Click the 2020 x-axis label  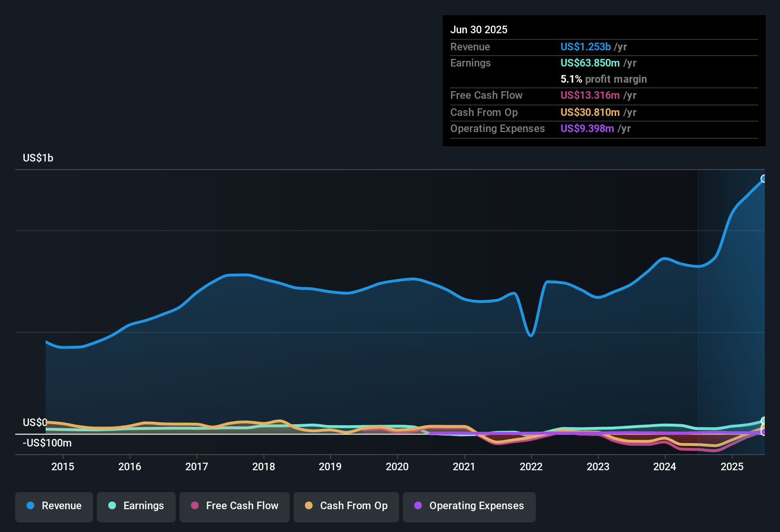pyautogui.click(x=397, y=466)
